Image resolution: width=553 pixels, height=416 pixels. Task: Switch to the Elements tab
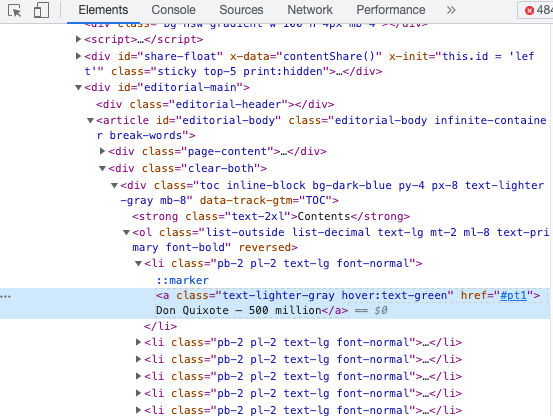[x=103, y=10]
